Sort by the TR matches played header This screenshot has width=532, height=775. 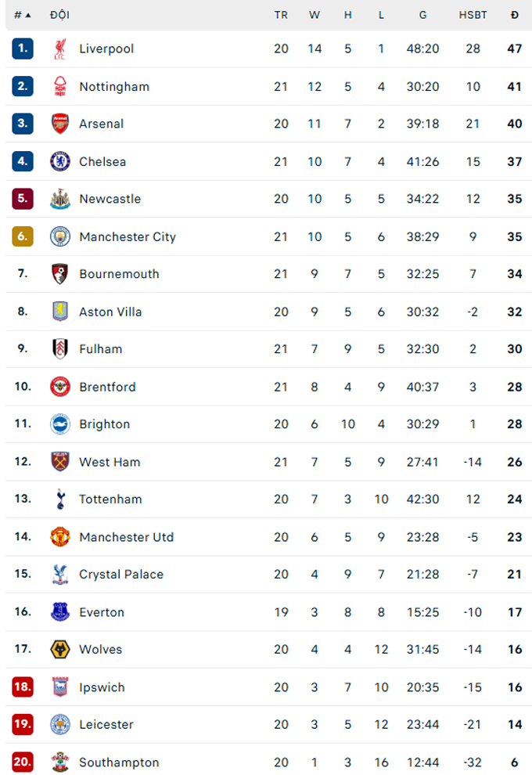(281, 16)
